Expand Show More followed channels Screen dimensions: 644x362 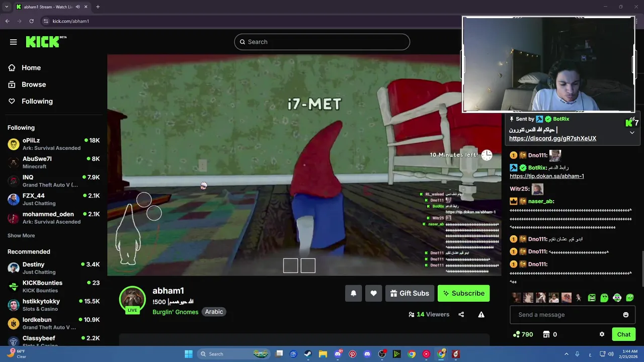tap(21, 235)
